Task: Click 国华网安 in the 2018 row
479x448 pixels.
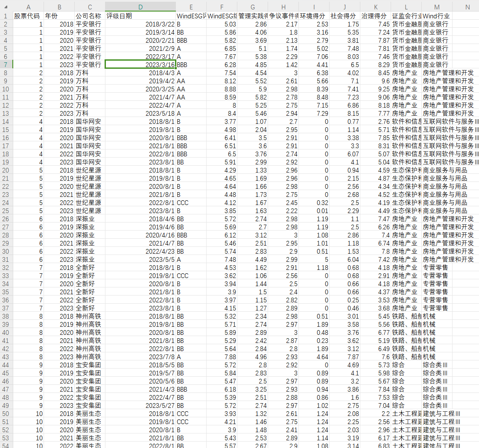Action: click(x=90, y=122)
